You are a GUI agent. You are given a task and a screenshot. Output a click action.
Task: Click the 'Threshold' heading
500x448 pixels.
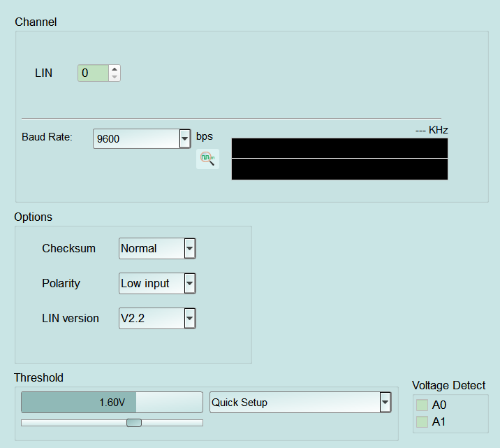click(38, 378)
